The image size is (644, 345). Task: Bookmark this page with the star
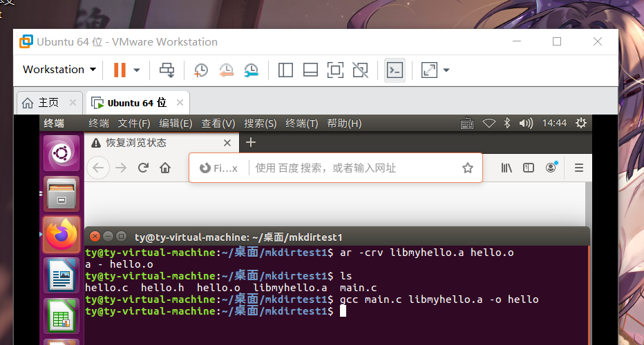(467, 168)
